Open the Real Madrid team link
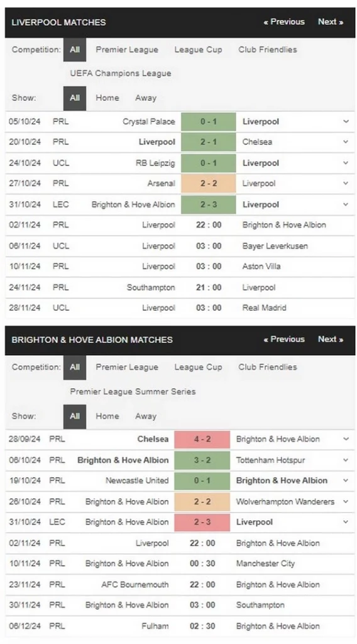This screenshot has width=357, height=644. [x=264, y=308]
